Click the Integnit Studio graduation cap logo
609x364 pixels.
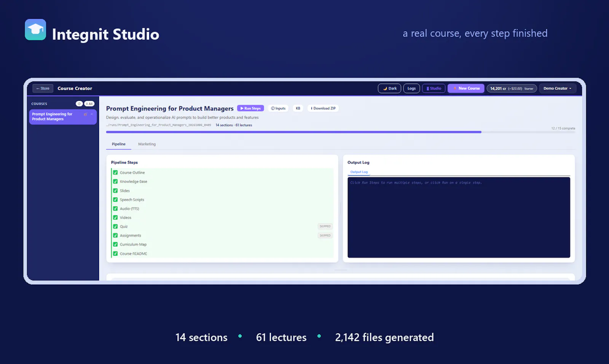coord(35,30)
